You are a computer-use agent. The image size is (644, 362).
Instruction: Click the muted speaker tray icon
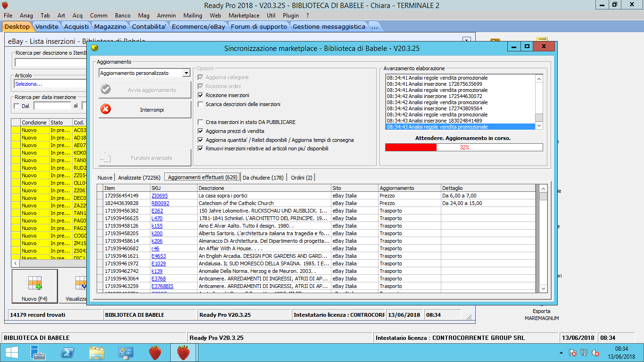click(x=595, y=353)
